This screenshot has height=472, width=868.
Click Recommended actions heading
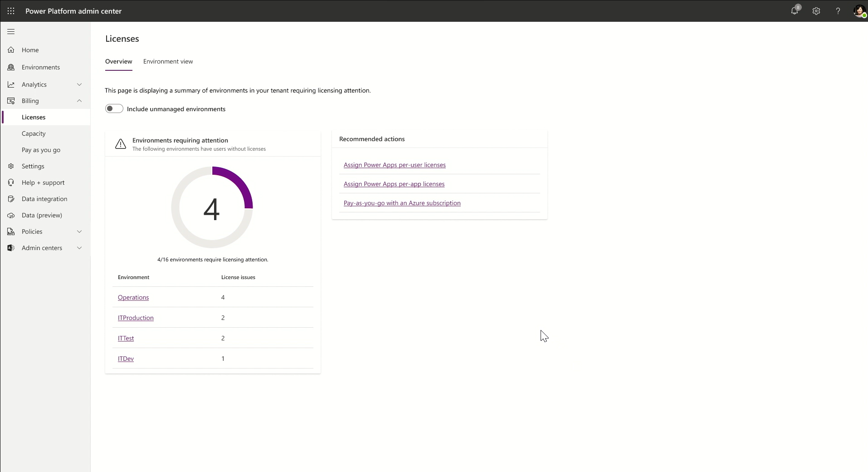pyautogui.click(x=372, y=139)
